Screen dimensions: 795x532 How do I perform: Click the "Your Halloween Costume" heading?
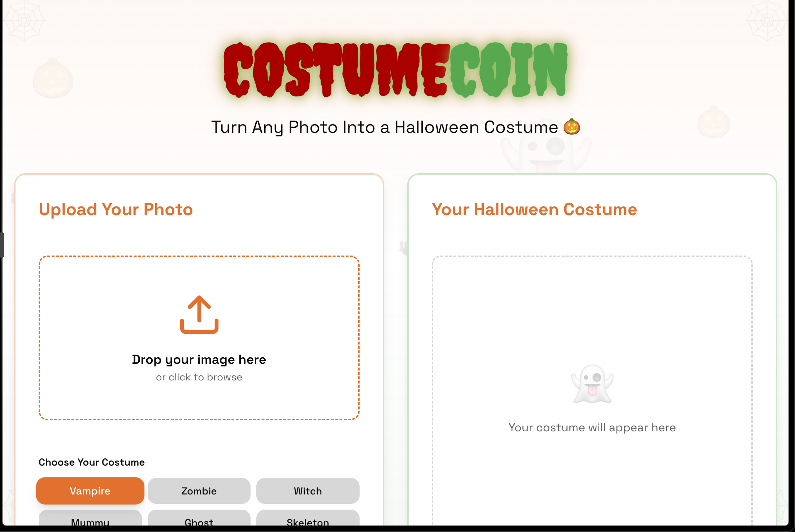(534, 209)
